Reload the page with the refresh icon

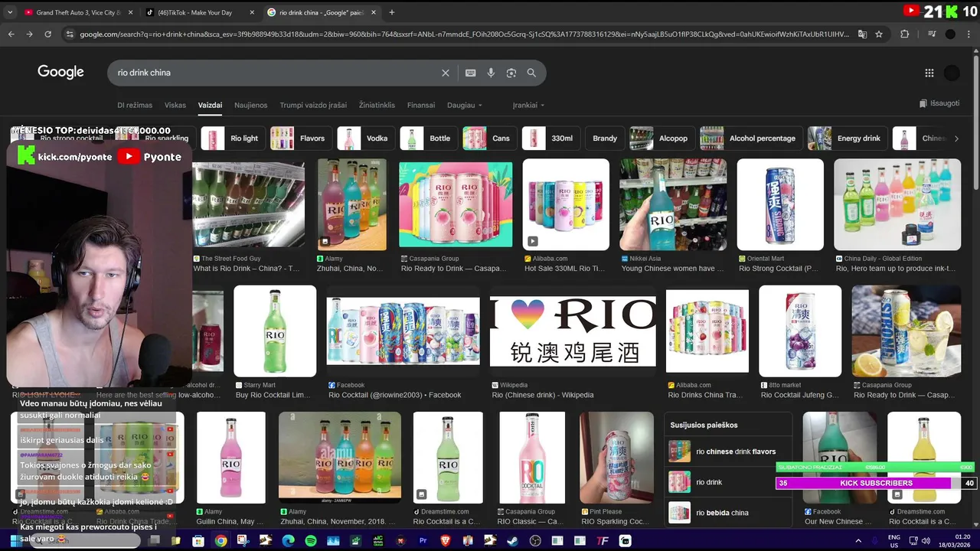(x=47, y=34)
